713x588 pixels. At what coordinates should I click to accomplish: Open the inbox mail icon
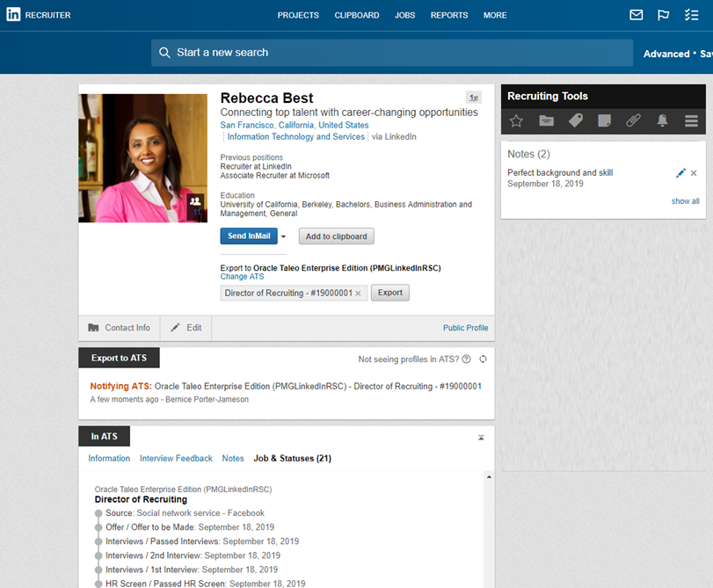[636, 15]
